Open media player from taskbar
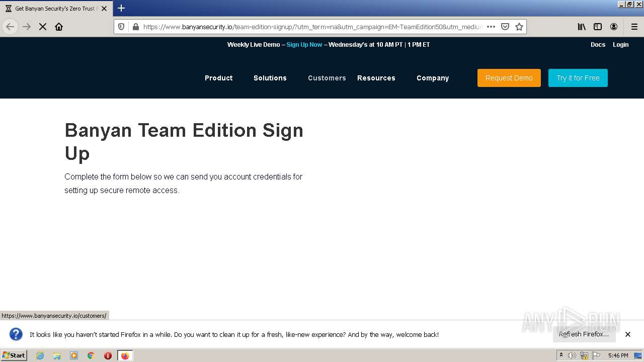The image size is (644, 362). point(74,355)
